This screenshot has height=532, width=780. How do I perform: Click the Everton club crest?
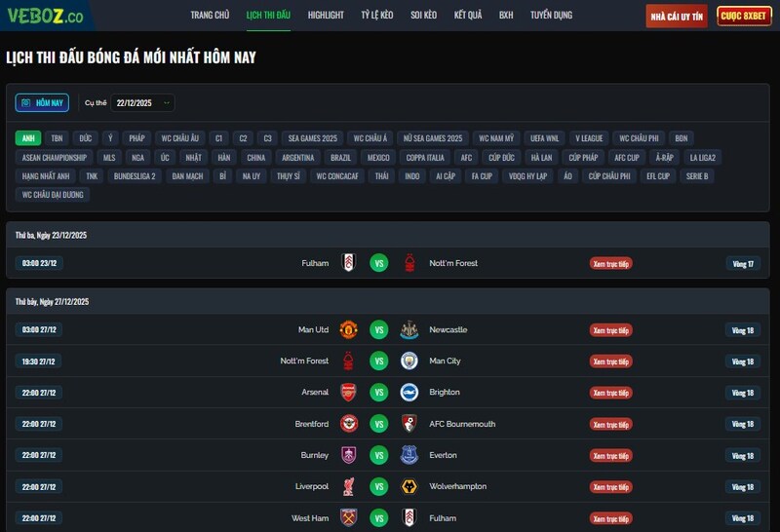pyautogui.click(x=409, y=455)
